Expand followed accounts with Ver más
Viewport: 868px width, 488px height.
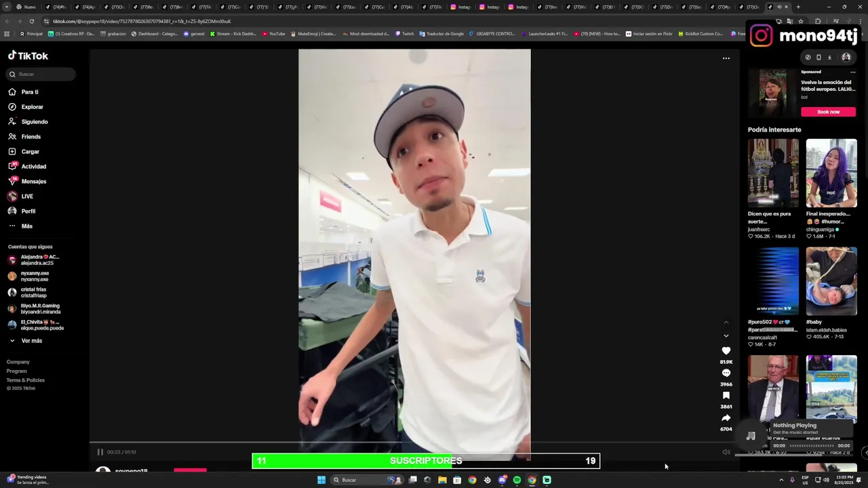click(31, 340)
